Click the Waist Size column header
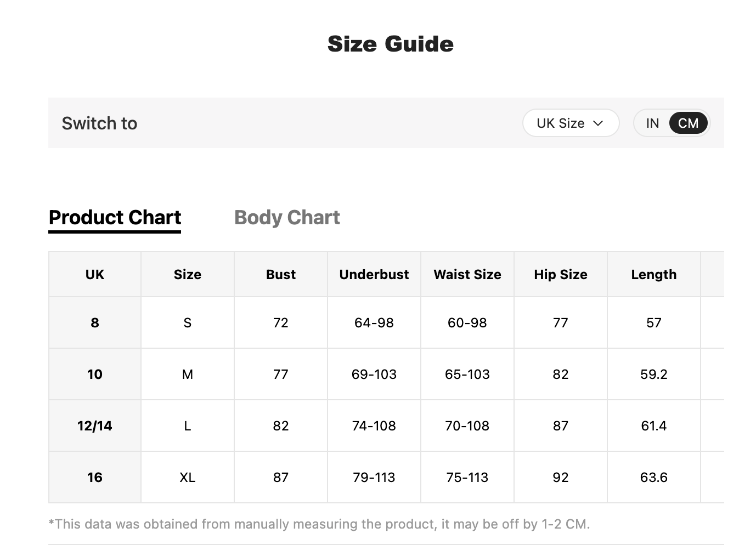 [467, 274]
